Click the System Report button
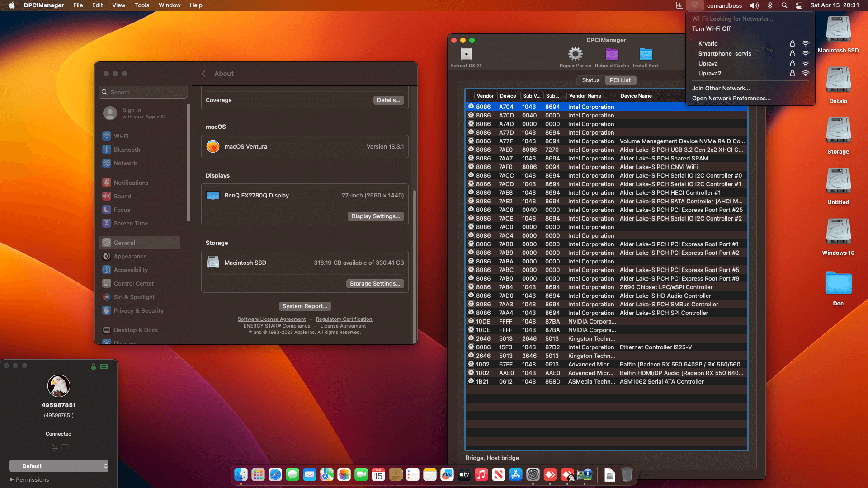Image resolution: width=868 pixels, height=488 pixels. 305,306
